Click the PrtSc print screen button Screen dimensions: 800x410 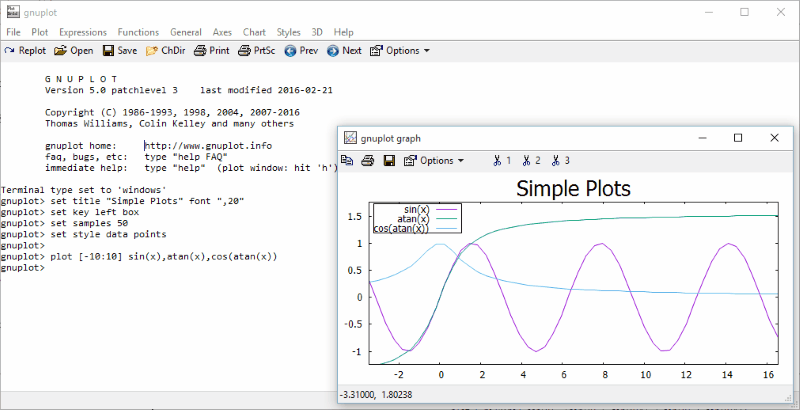coord(257,50)
